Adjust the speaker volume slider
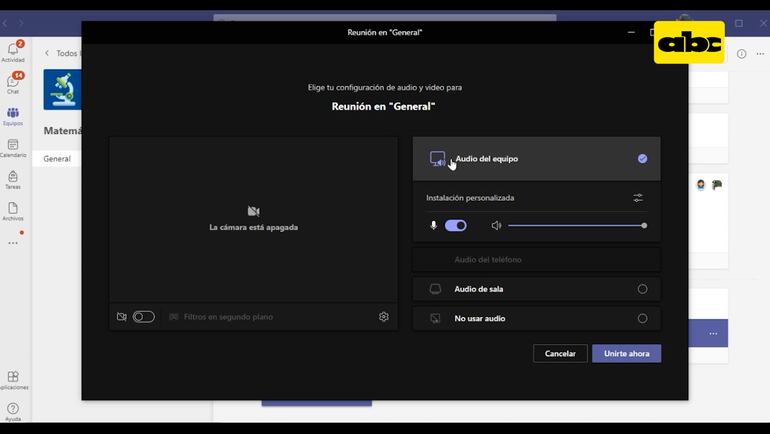Viewport: 770px width, 434px height. 576,226
